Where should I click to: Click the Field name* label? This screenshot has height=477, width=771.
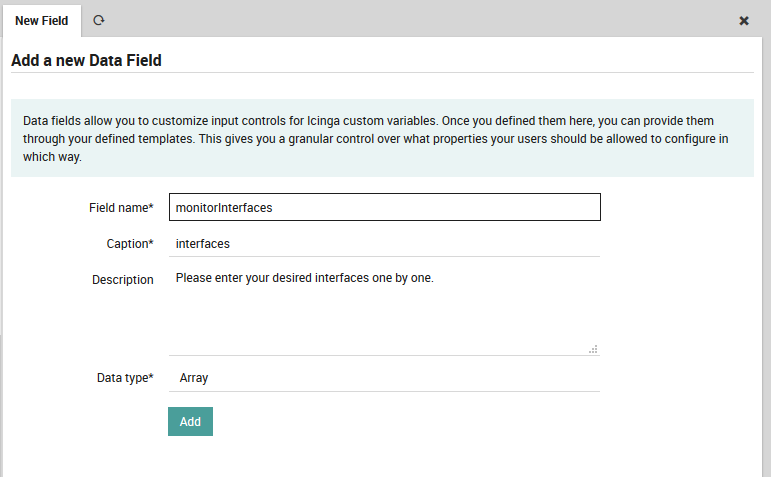[121, 207]
